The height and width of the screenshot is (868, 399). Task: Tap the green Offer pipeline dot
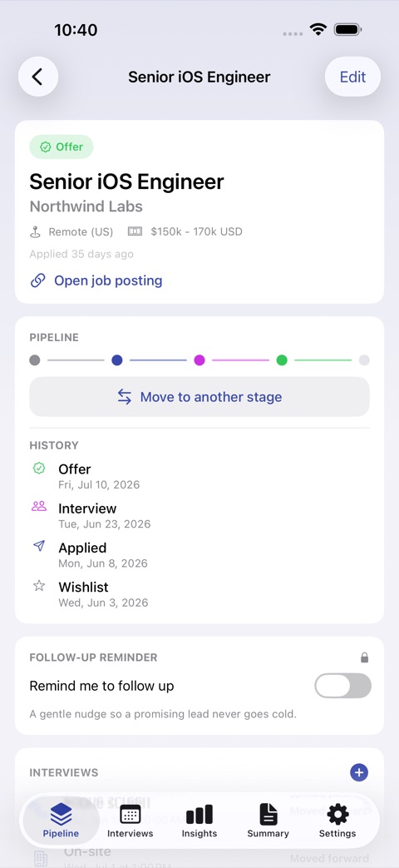(x=282, y=360)
